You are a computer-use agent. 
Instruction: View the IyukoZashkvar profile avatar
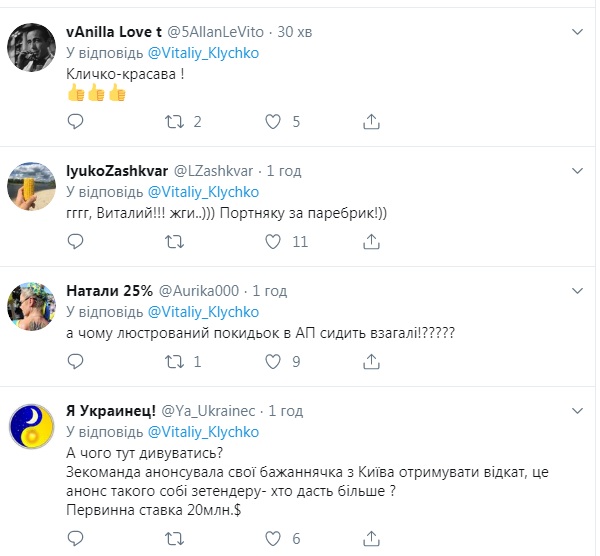[x=31, y=185]
